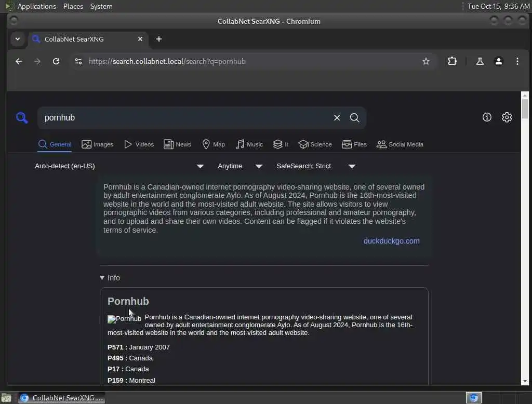Switch to the Science category tab
The image size is (532, 404).
pos(315,144)
